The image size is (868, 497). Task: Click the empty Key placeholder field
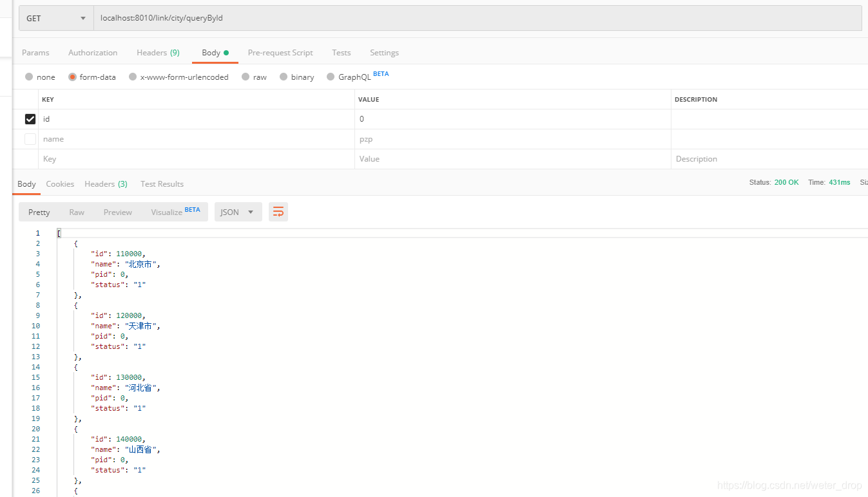coord(197,159)
